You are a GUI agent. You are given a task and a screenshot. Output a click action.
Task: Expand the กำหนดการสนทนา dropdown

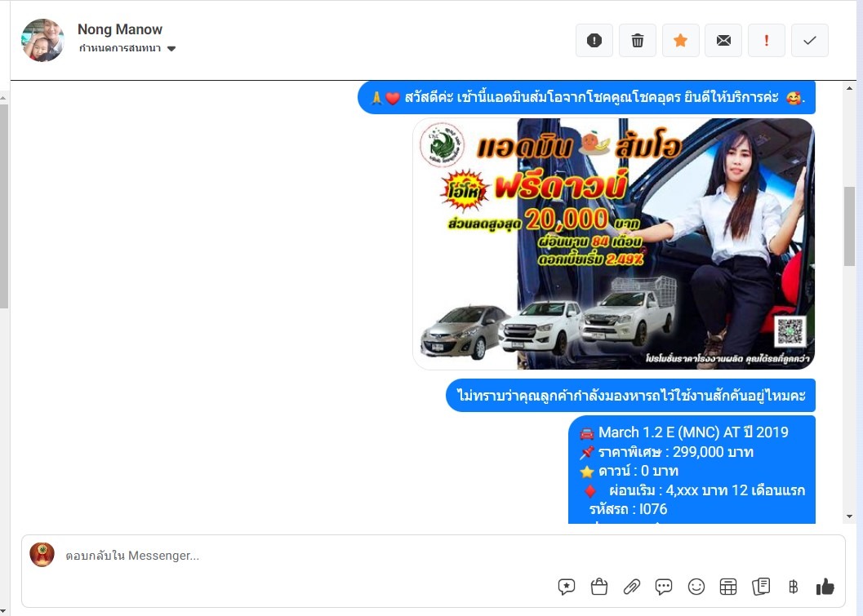coord(127,48)
